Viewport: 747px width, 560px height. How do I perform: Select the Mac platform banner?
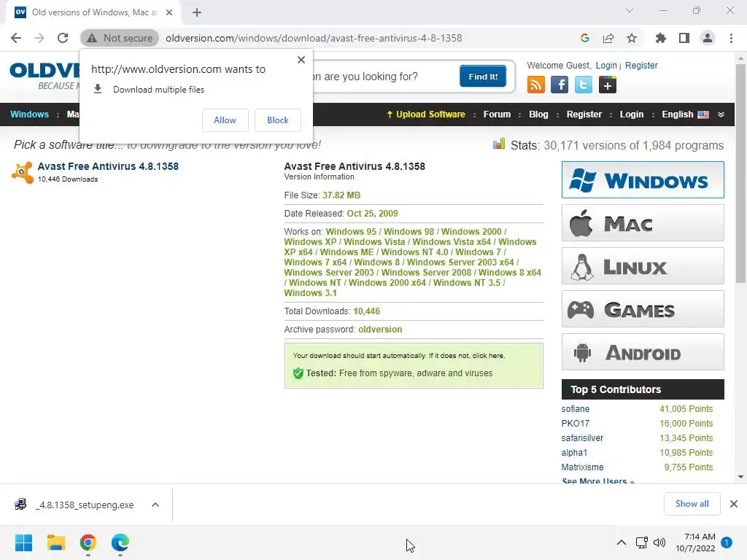[x=643, y=223]
